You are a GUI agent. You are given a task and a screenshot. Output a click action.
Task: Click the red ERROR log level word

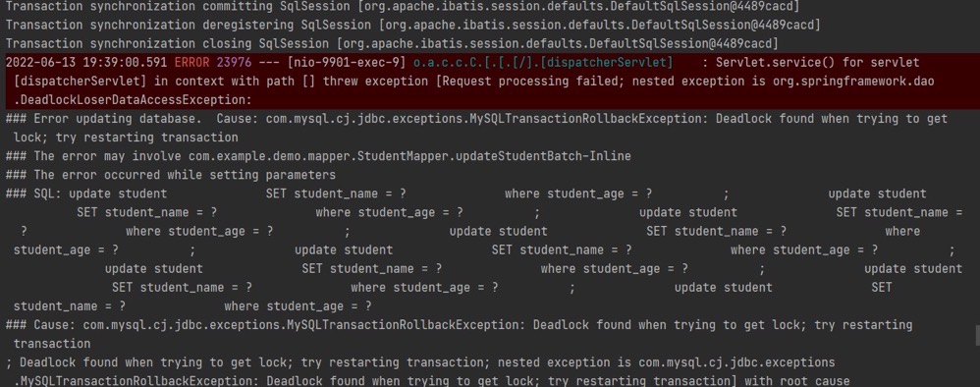point(191,63)
